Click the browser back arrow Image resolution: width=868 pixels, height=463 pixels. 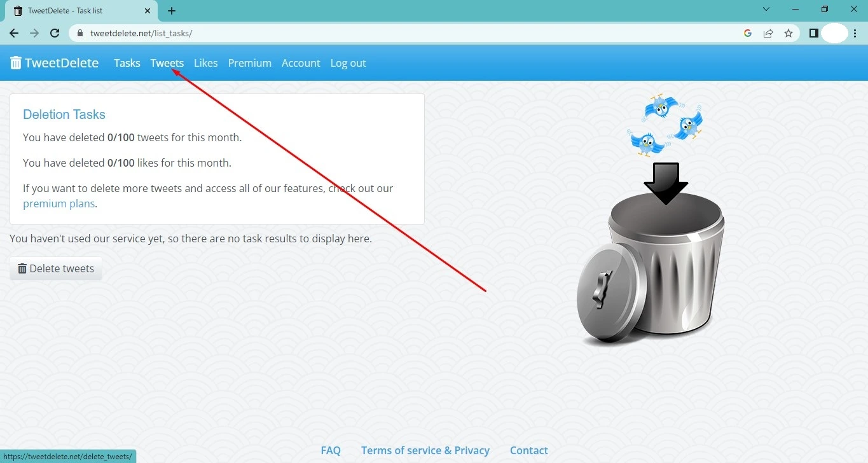14,33
